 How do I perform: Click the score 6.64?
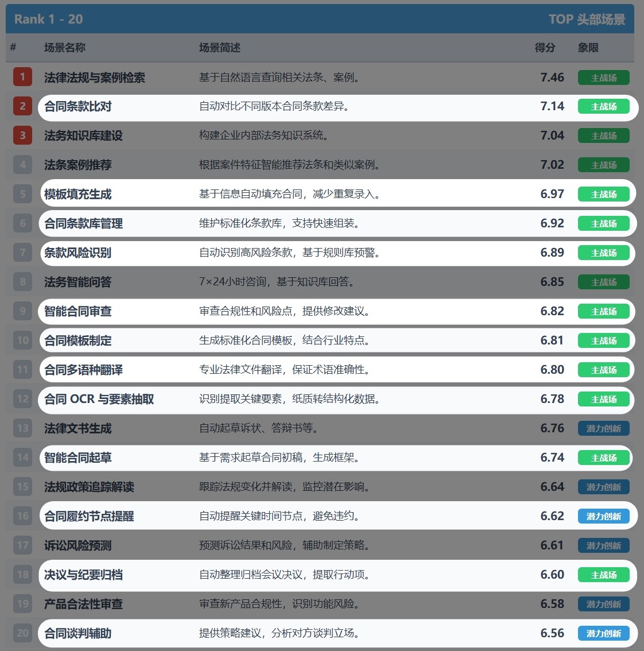click(x=552, y=487)
